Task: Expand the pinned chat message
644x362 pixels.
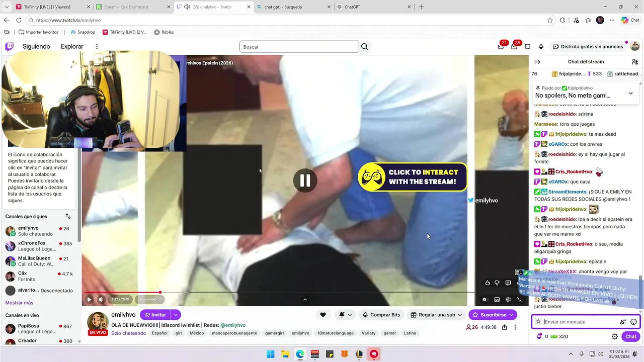Action: [x=630, y=93]
